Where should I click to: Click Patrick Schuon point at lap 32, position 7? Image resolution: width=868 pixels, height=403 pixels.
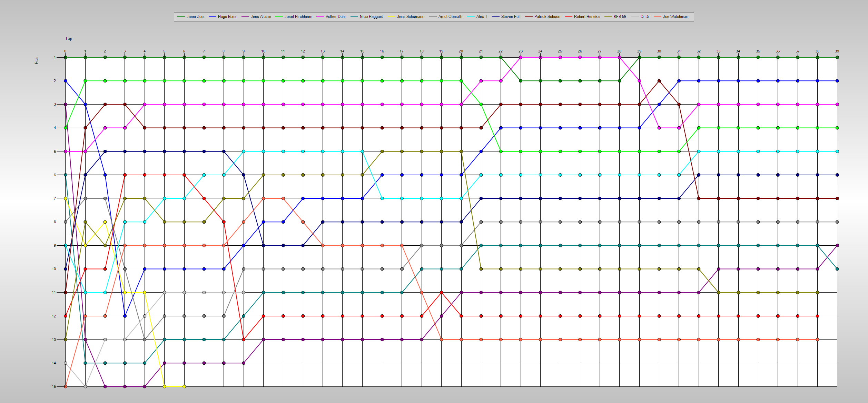tap(699, 198)
